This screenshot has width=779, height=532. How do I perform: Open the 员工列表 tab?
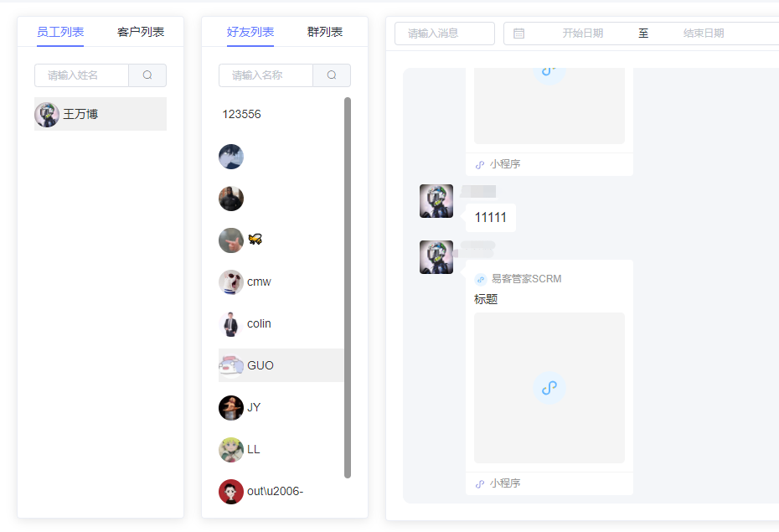click(x=60, y=31)
